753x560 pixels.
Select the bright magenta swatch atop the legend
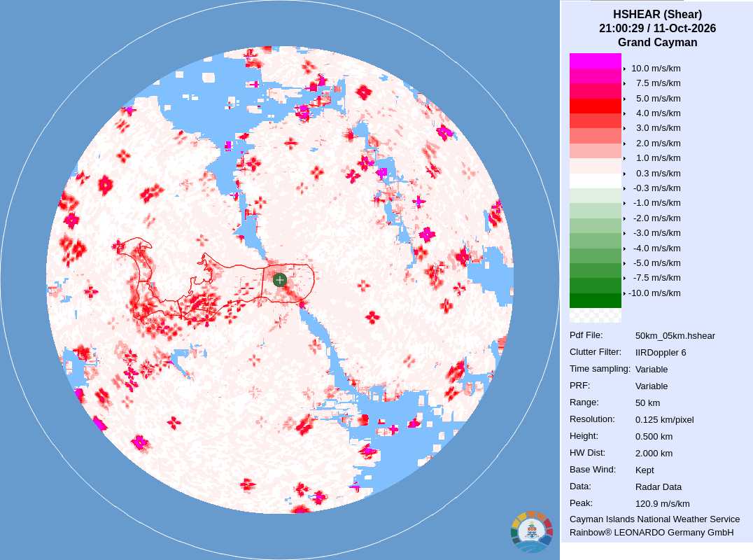[x=595, y=61]
